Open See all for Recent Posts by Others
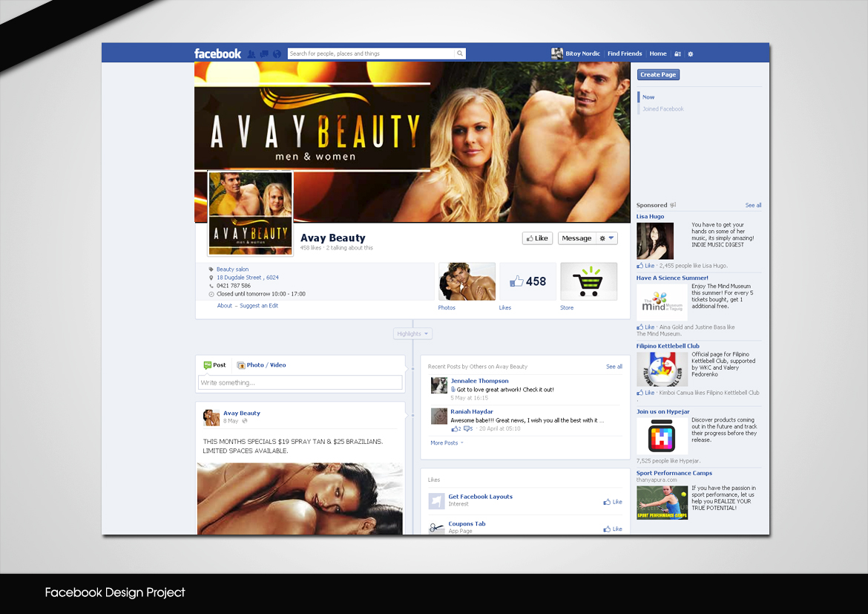The image size is (868, 614). [614, 366]
